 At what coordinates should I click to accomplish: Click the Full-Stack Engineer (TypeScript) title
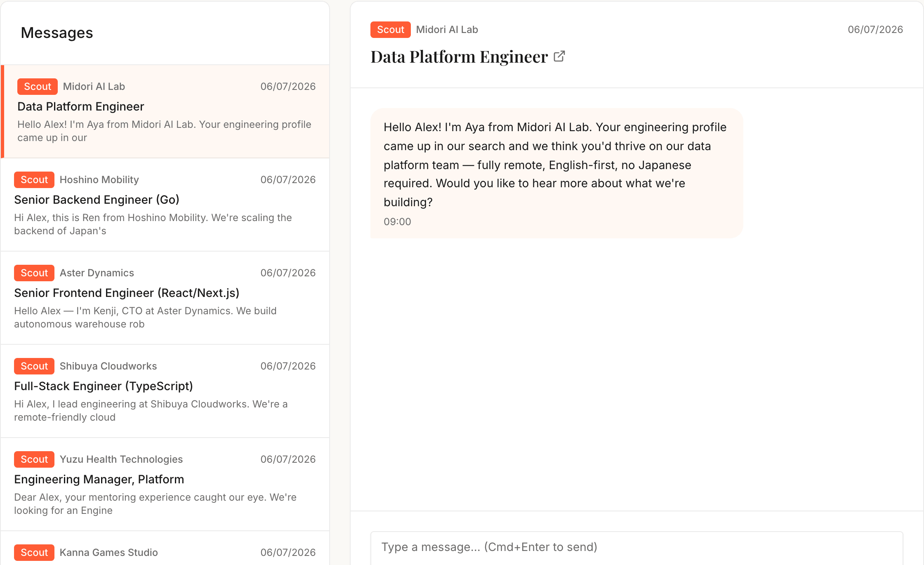coord(104,386)
